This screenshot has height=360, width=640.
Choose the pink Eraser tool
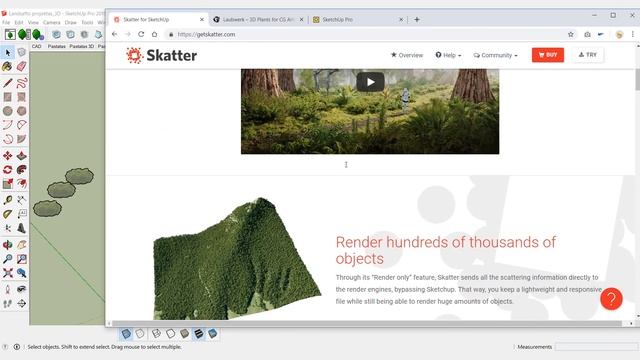22,67
